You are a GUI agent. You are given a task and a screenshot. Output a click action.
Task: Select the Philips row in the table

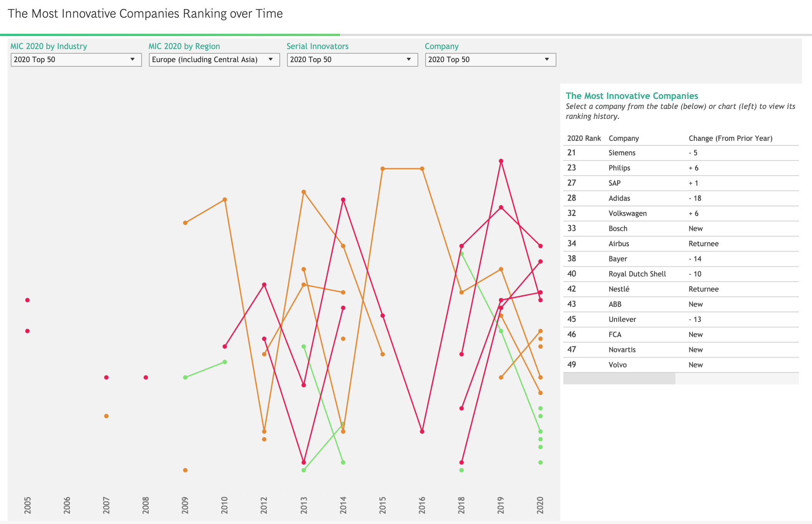point(681,168)
